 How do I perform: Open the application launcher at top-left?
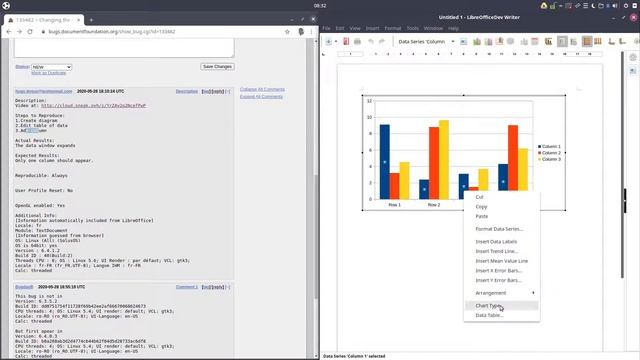(6, 5)
